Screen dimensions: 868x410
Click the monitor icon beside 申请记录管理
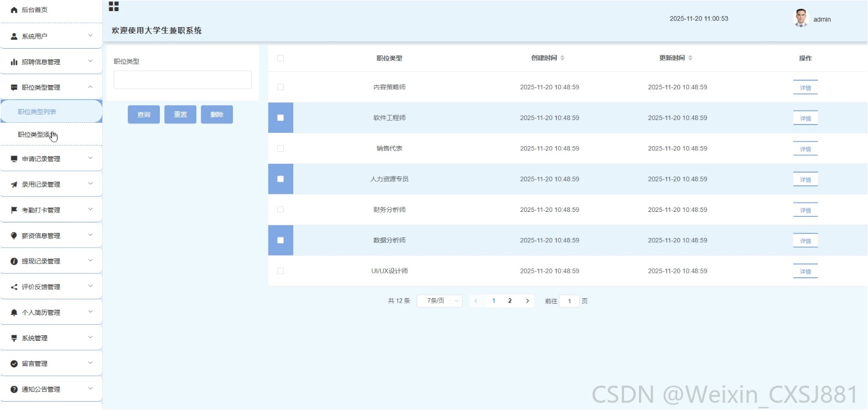pyautogui.click(x=14, y=159)
